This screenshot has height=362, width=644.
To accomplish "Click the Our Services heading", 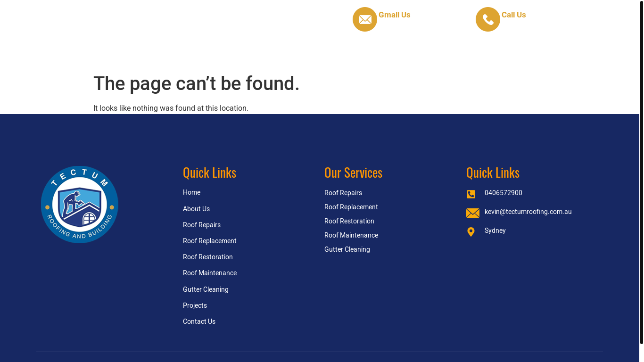I will [x=353, y=173].
